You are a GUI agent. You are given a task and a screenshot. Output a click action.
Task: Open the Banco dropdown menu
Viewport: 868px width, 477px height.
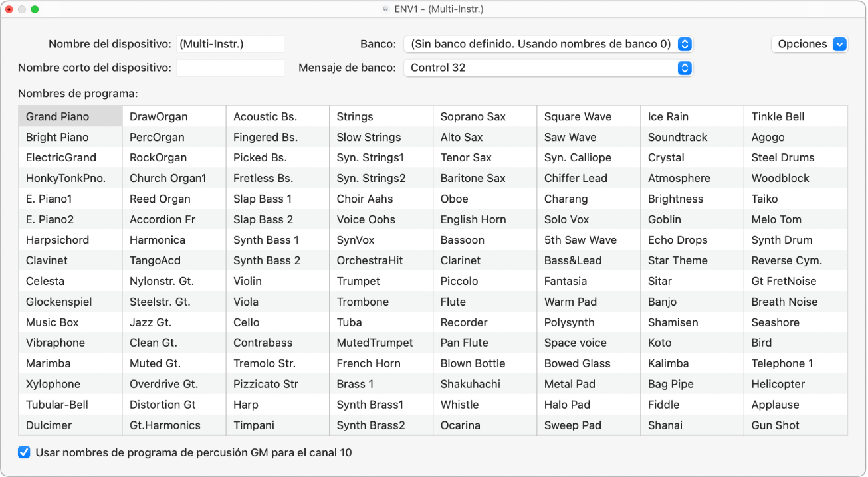tap(548, 44)
